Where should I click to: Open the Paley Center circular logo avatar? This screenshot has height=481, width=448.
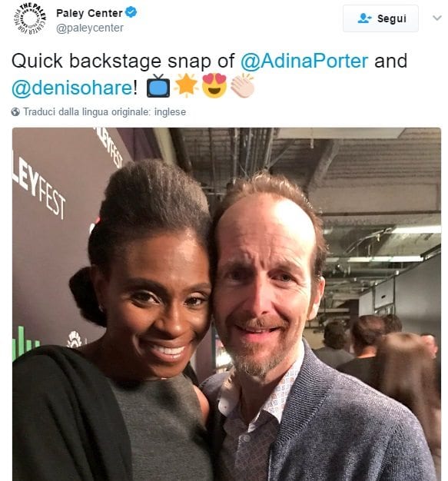coord(30,18)
